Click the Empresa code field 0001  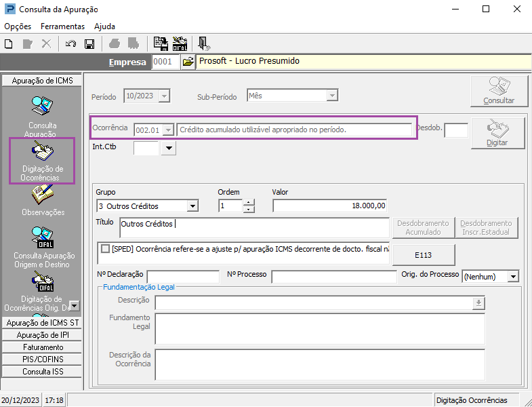[x=165, y=62]
